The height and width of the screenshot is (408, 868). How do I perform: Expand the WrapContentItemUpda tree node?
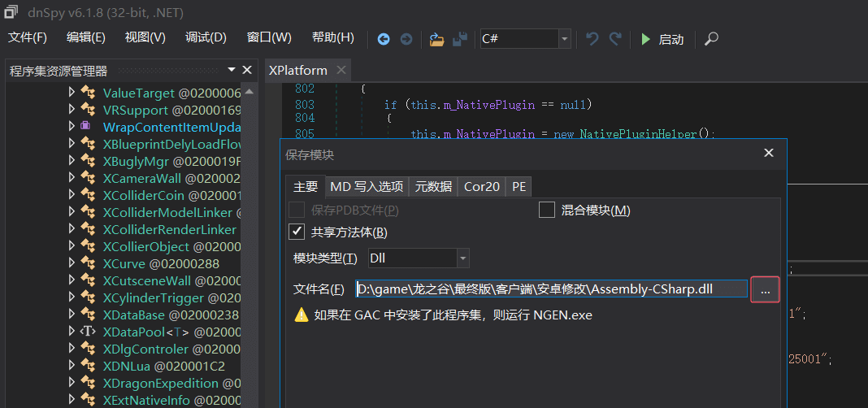[x=72, y=126]
